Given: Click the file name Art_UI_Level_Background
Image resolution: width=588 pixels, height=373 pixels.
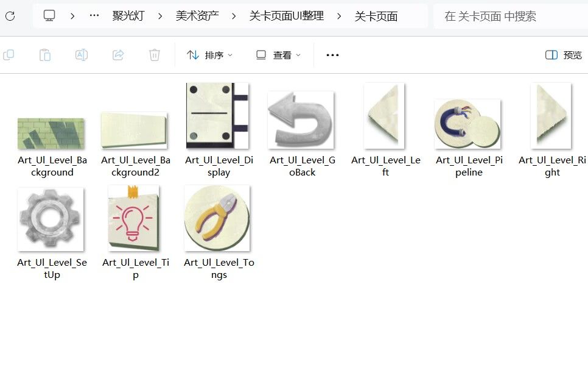Looking at the screenshot, I should [x=52, y=166].
